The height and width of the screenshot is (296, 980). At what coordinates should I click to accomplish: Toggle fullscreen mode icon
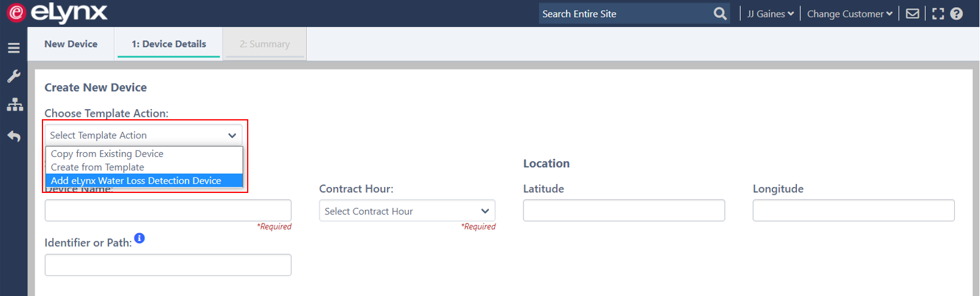pos(938,13)
